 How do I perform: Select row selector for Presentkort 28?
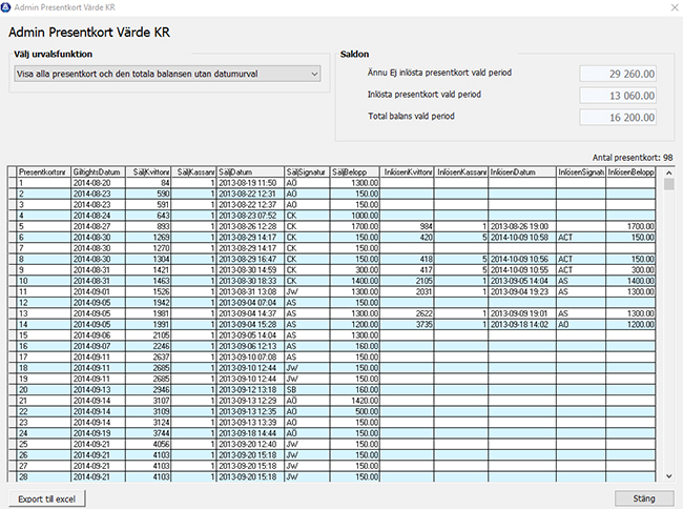pos(12,477)
